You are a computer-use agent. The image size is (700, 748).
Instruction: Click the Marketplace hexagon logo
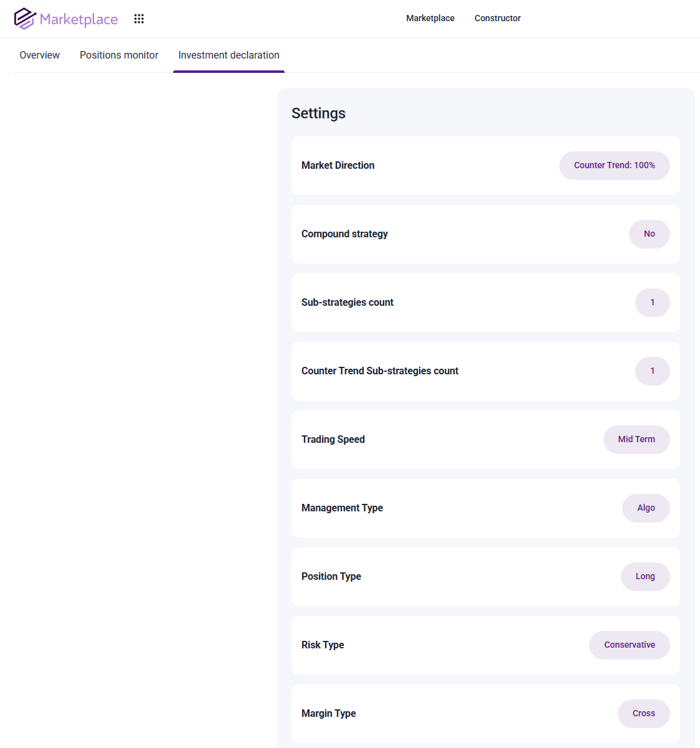tap(25, 19)
